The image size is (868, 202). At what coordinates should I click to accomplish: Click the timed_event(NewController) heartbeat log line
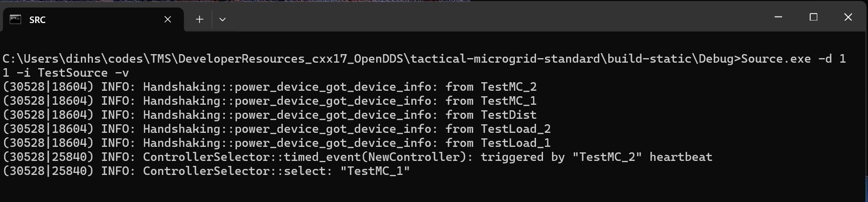click(x=357, y=157)
